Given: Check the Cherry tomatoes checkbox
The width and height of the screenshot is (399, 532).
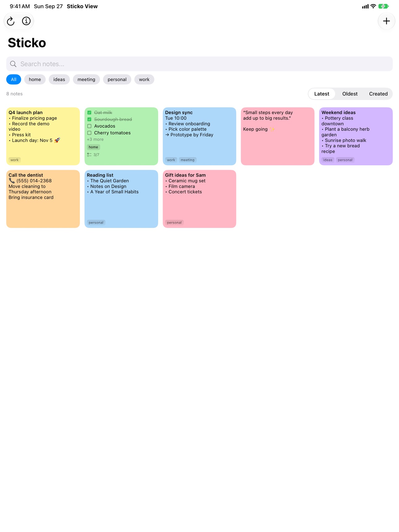Looking at the screenshot, I should coord(89,133).
